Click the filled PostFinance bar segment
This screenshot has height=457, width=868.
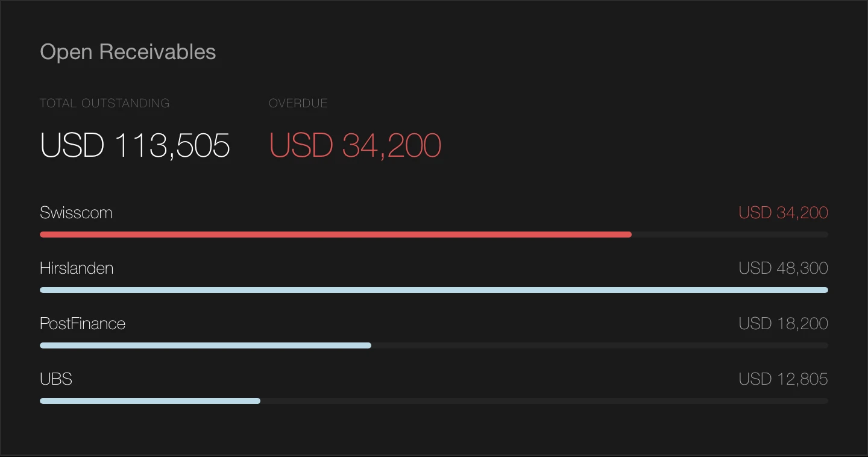(205, 345)
